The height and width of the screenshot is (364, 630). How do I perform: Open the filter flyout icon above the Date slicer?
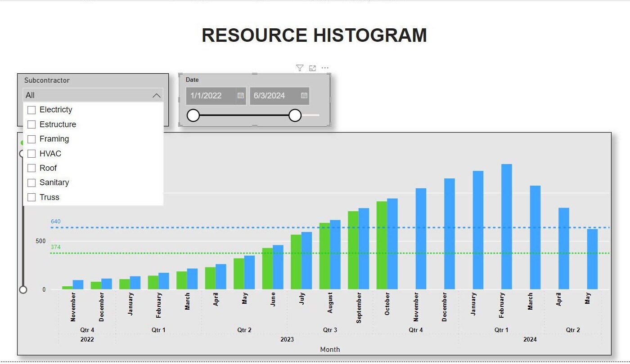click(300, 67)
